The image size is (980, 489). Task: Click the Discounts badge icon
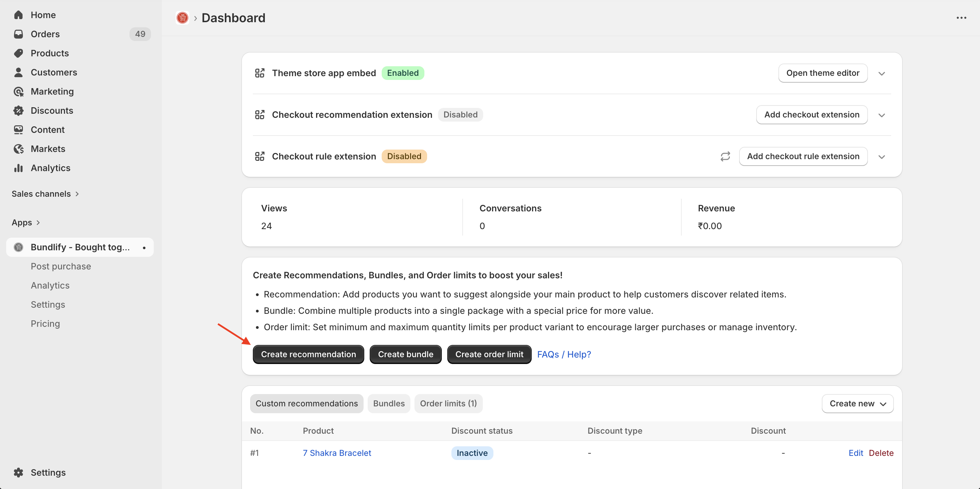(18, 111)
